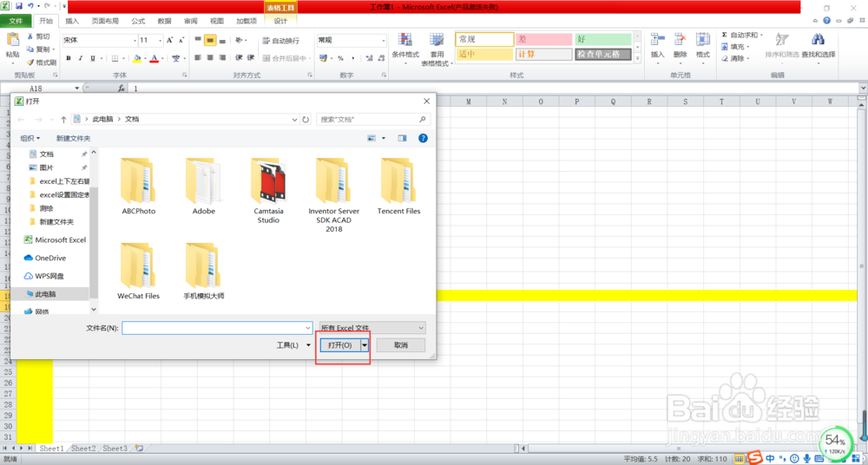Open the file type dropdown 所有 Excel 文件

pos(372,328)
